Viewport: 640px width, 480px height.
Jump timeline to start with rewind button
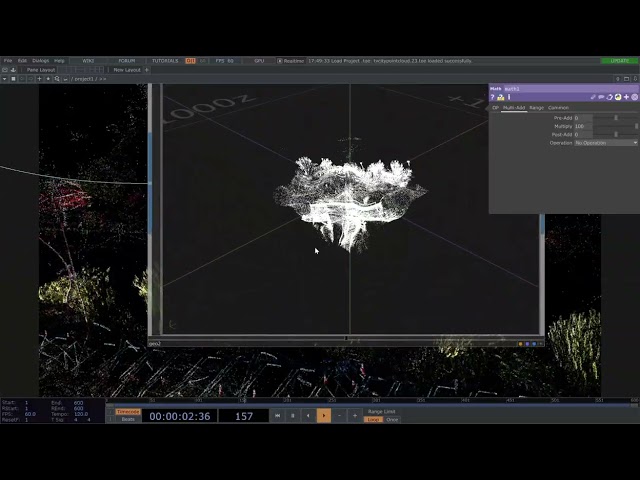(x=278, y=416)
